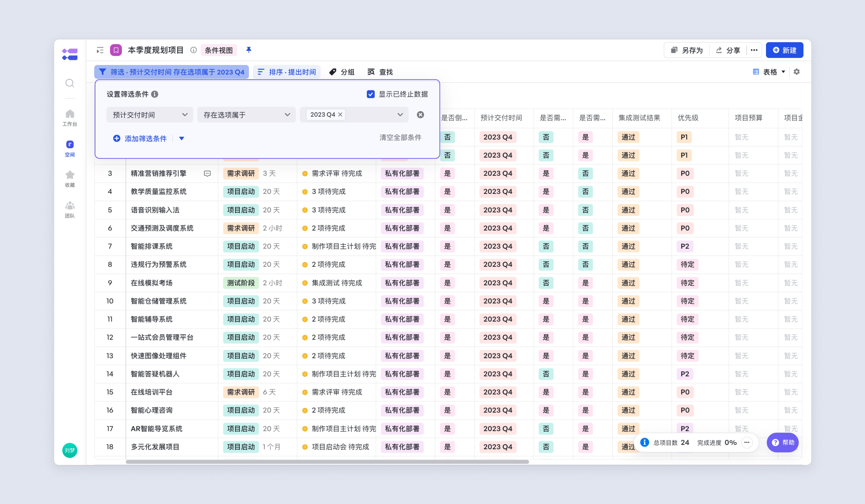The height and width of the screenshot is (504, 865).
Task: Open 团队 in the sidebar
Action: point(70,209)
